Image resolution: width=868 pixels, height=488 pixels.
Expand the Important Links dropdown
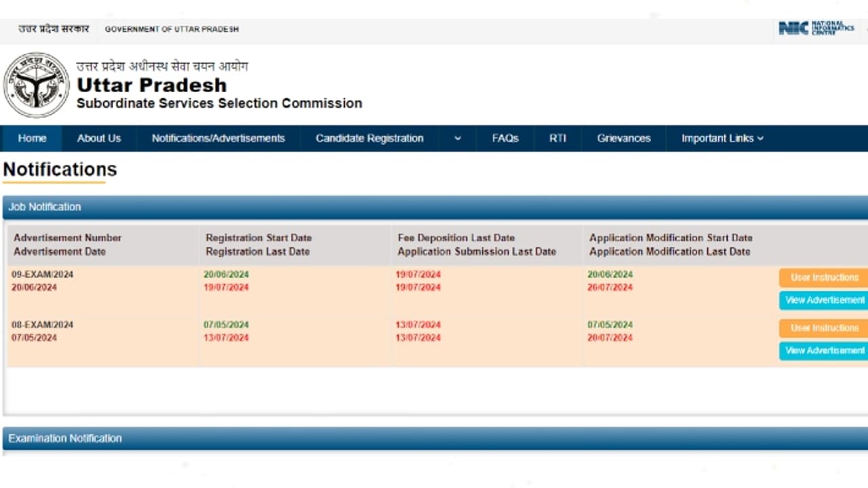pyautogui.click(x=722, y=138)
